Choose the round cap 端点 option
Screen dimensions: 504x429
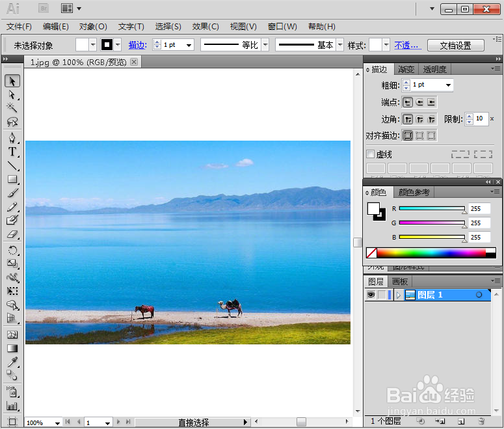click(x=419, y=102)
